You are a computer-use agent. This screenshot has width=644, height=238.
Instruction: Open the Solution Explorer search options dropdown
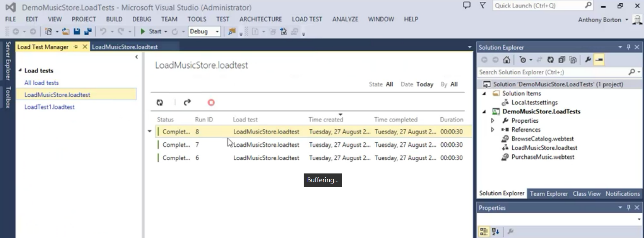click(639, 72)
